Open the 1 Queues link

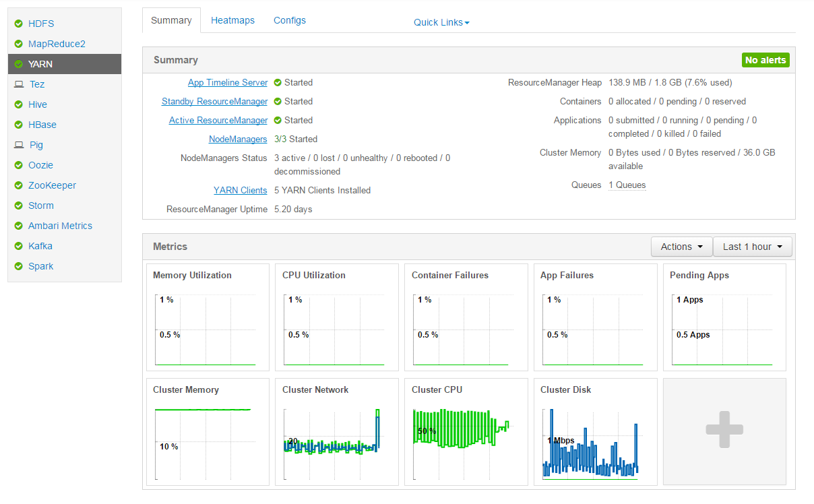pyautogui.click(x=627, y=185)
